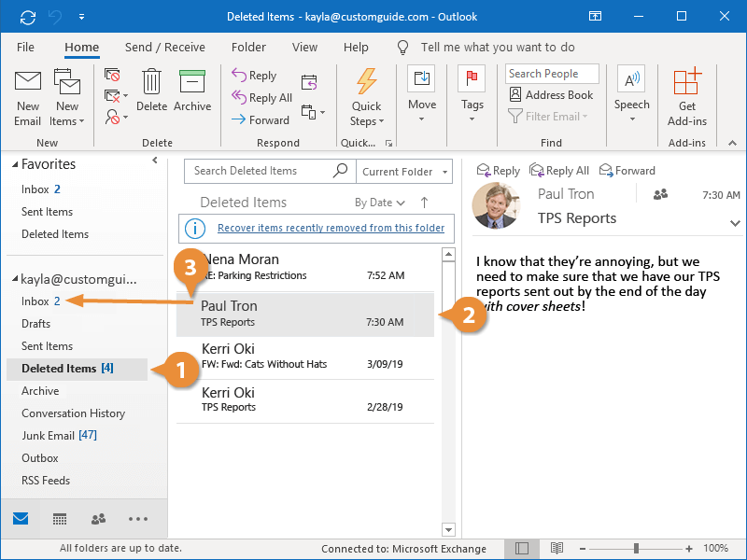
Task: Click the search magnifier icon
Action: click(340, 171)
